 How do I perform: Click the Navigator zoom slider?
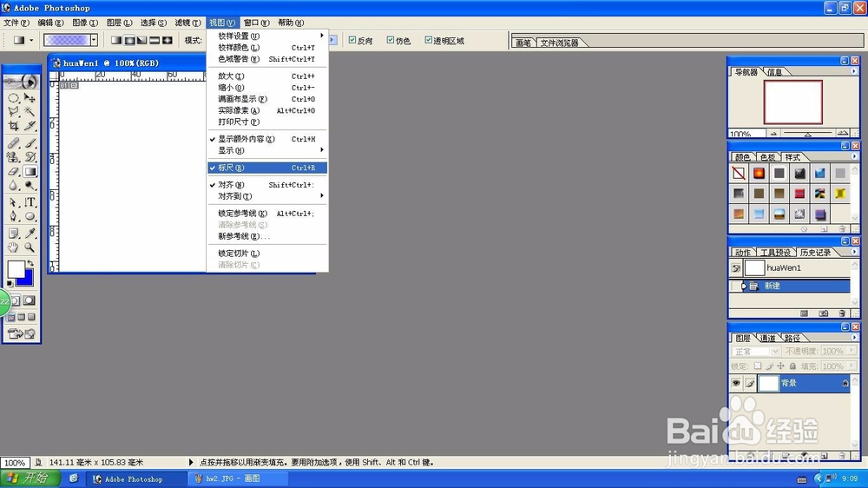pos(807,134)
